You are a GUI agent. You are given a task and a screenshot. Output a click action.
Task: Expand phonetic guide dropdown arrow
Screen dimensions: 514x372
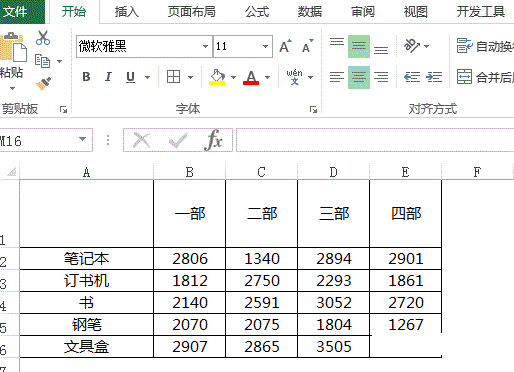click(310, 77)
